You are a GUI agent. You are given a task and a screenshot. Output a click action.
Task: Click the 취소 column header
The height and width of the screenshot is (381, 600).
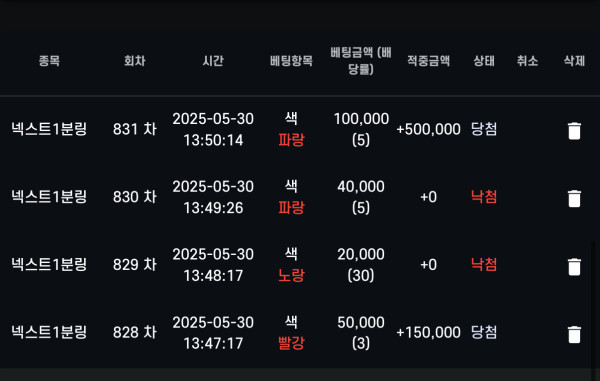click(527, 61)
